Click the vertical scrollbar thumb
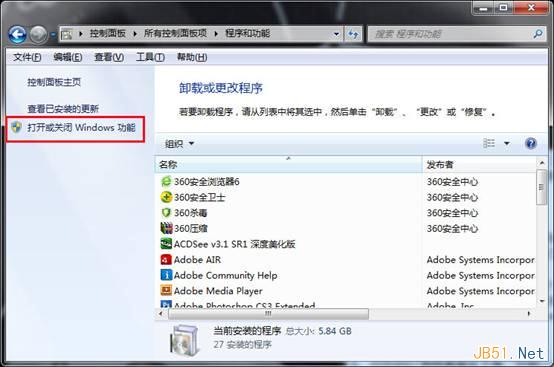 pyautogui.click(x=542, y=187)
